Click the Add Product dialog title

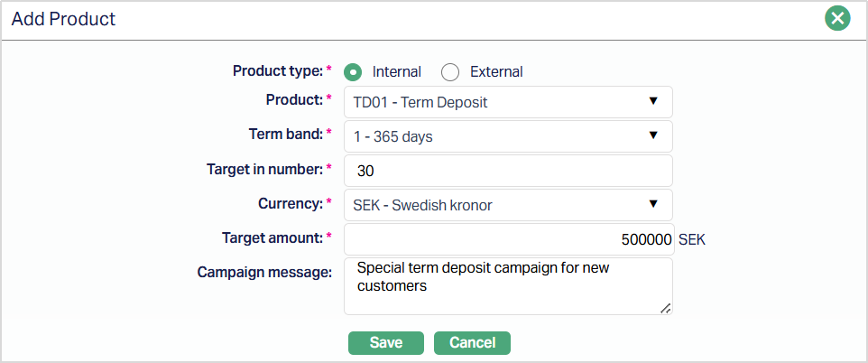pos(63,18)
